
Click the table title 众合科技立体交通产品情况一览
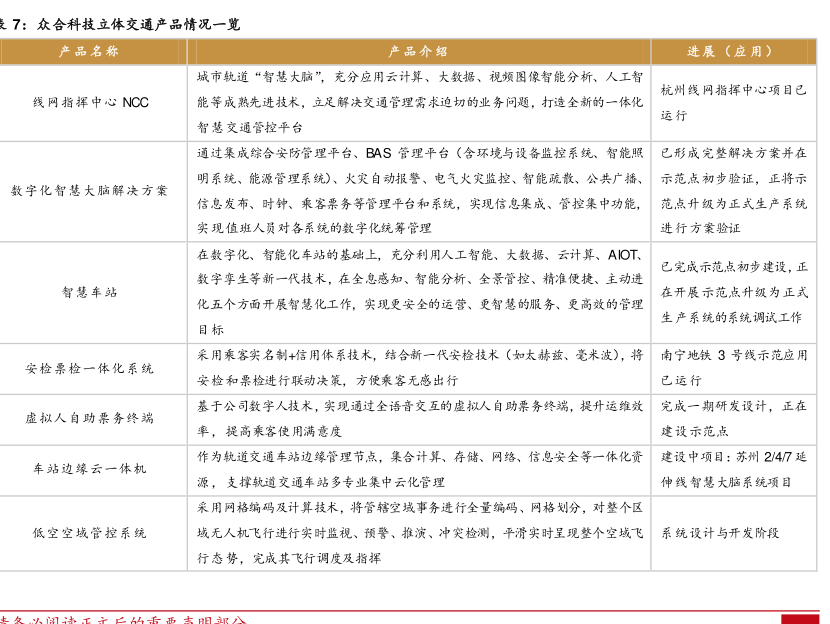[x=125, y=24]
